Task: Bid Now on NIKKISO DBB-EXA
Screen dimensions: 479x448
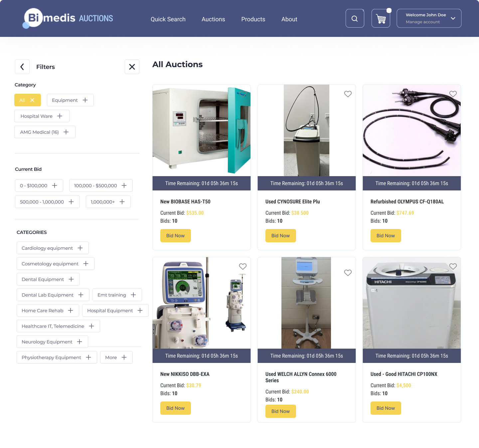Action: coord(176,408)
